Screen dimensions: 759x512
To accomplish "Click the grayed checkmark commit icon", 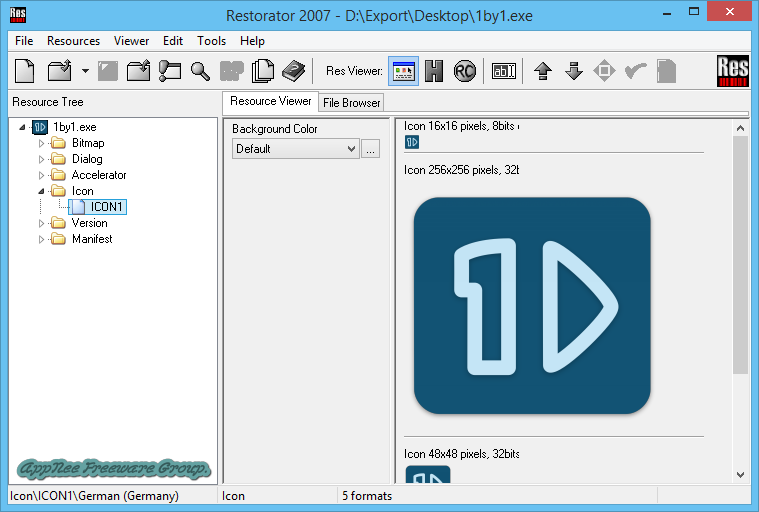I will click(636, 71).
